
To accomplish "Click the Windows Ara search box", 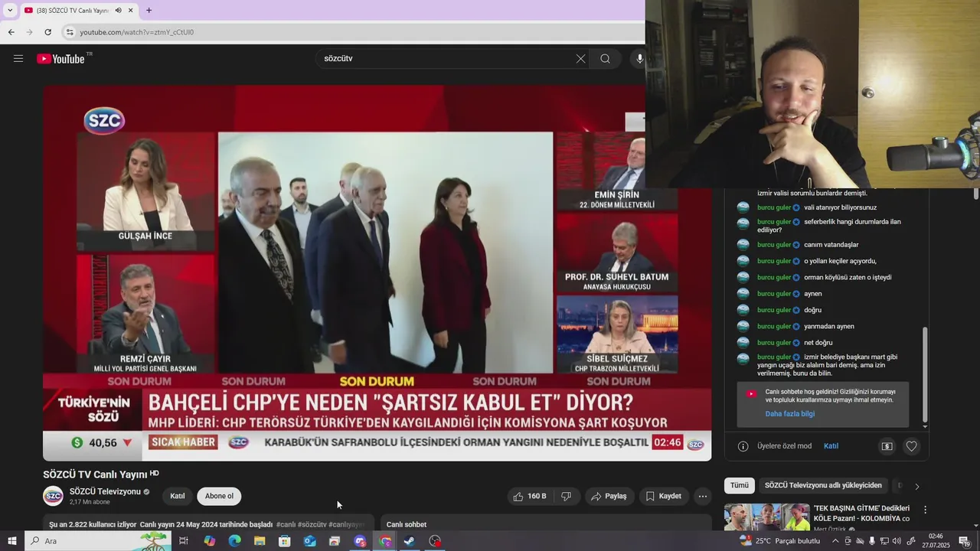I will tap(98, 541).
